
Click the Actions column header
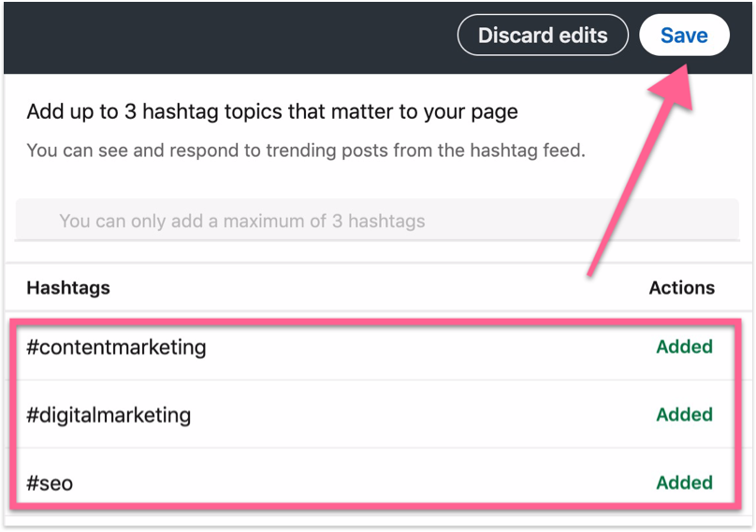[681, 288]
